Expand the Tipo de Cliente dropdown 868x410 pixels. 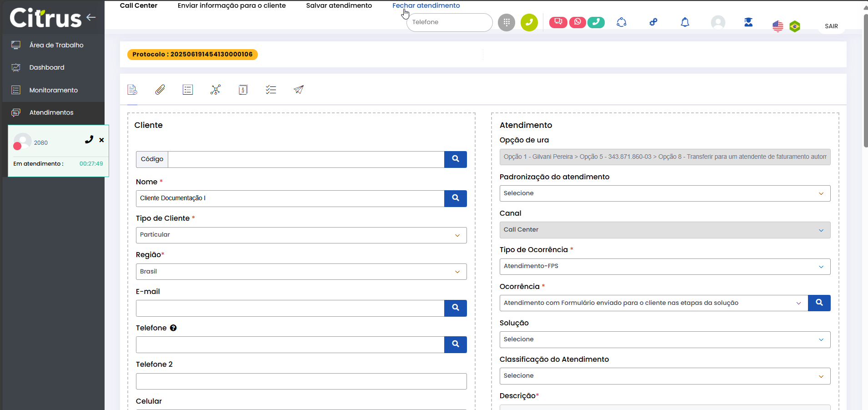click(x=301, y=235)
